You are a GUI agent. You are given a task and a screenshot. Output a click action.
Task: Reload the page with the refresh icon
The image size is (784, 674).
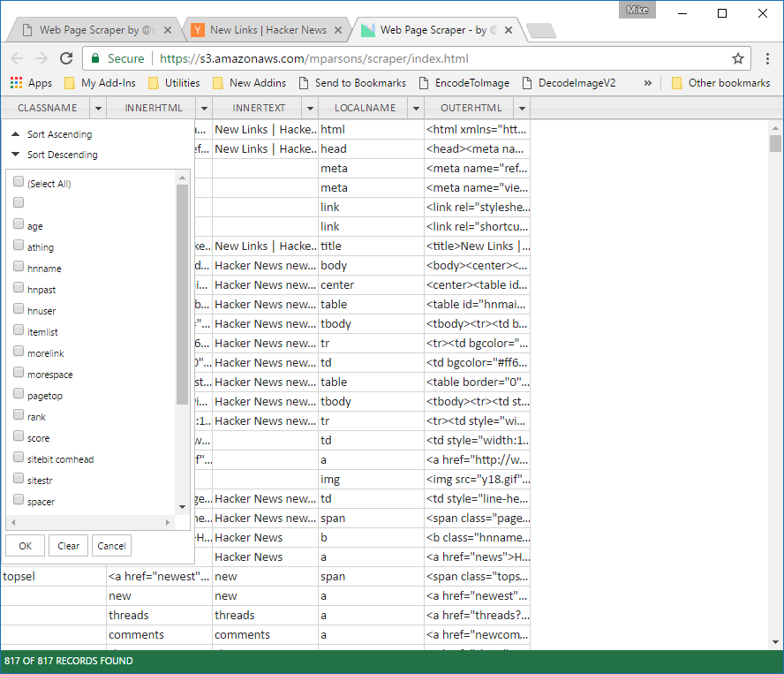(66, 58)
